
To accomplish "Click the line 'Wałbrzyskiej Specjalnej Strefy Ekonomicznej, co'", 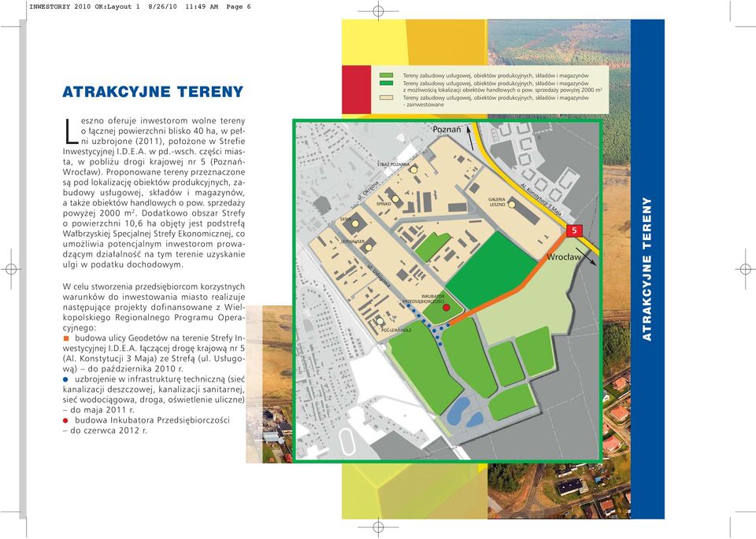I will [x=154, y=234].
